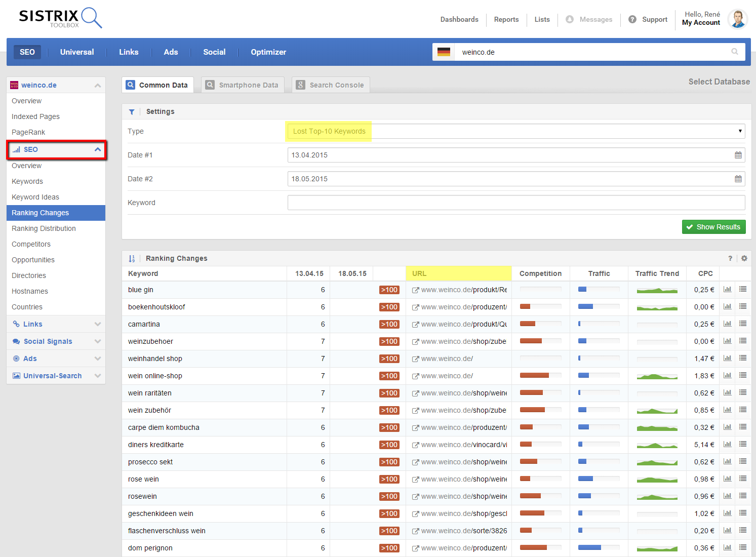Click the Keyword filter input field

tap(515, 203)
